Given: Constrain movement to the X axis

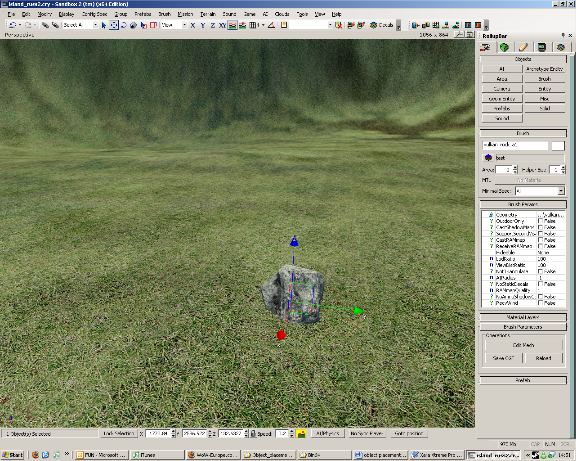Looking at the screenshot, I should 193,25.
